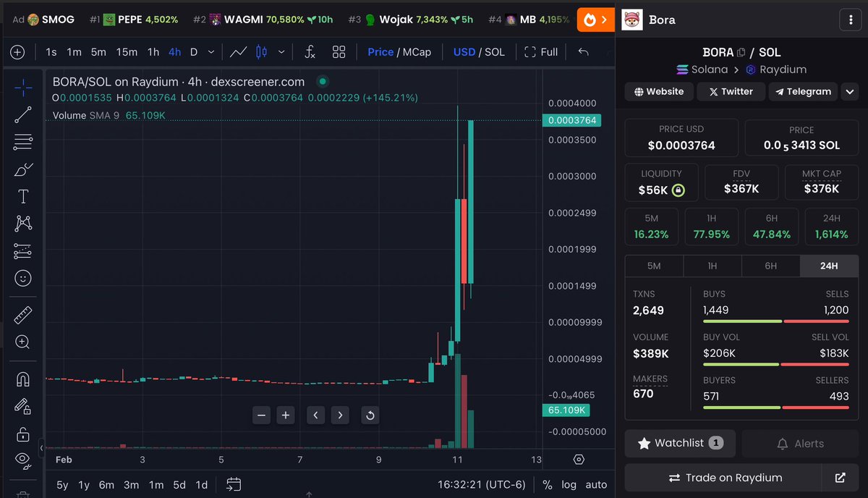Viewport: 868px width, 498px height.
Task: Select the zoom in magnifier tool
Action: tap(23, 342)
